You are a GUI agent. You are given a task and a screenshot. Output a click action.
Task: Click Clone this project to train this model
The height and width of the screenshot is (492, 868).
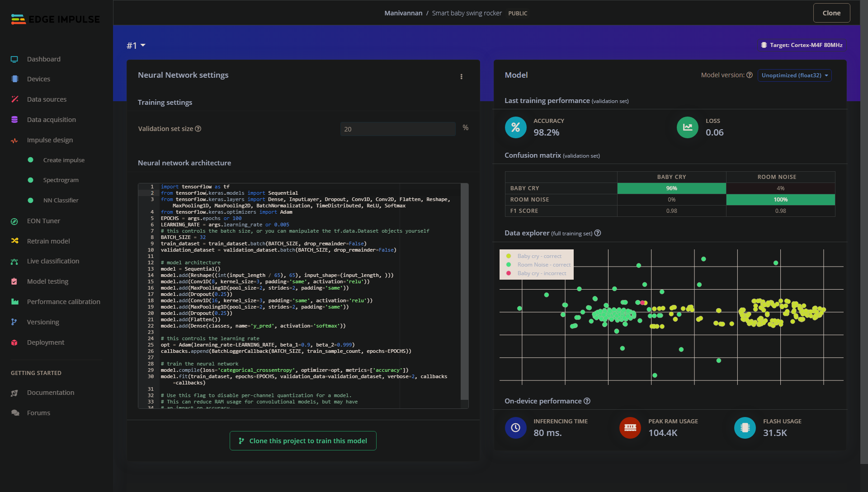point(303,441)
